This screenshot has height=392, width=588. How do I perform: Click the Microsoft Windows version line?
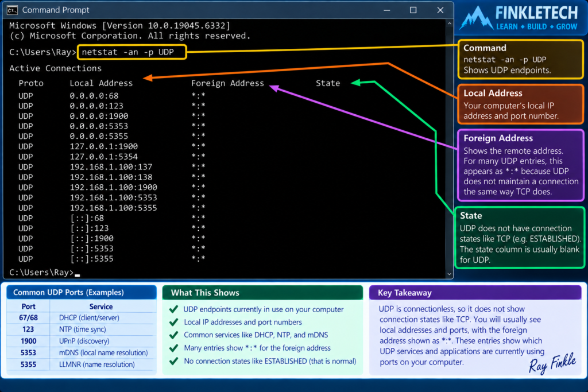click(x=119, y=25)
